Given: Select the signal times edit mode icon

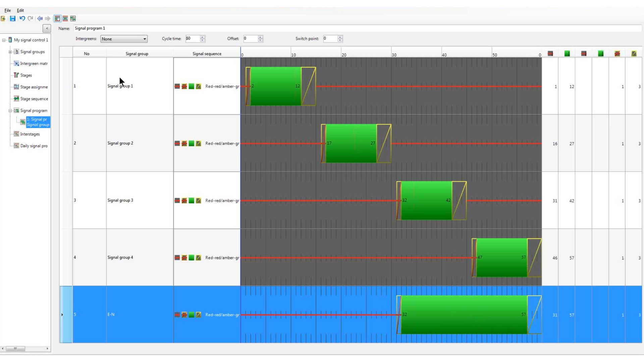Looking at the screenshot, I should pos(57,18).
